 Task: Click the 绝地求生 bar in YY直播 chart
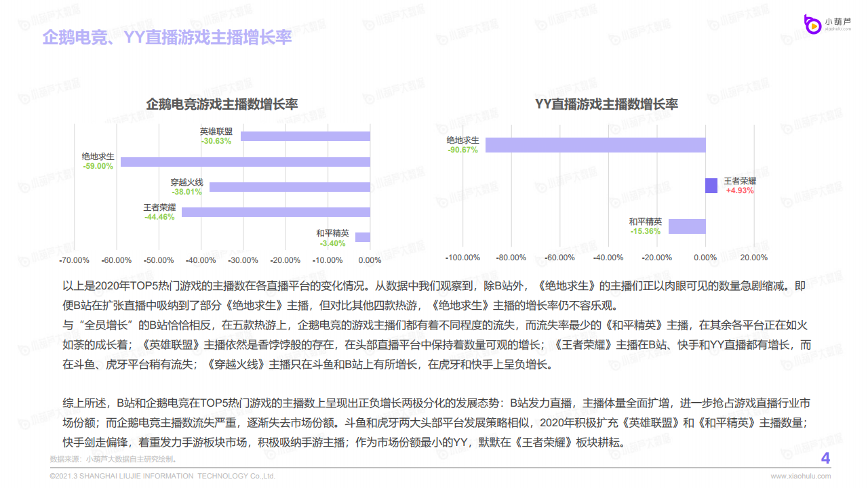point(595,145)
